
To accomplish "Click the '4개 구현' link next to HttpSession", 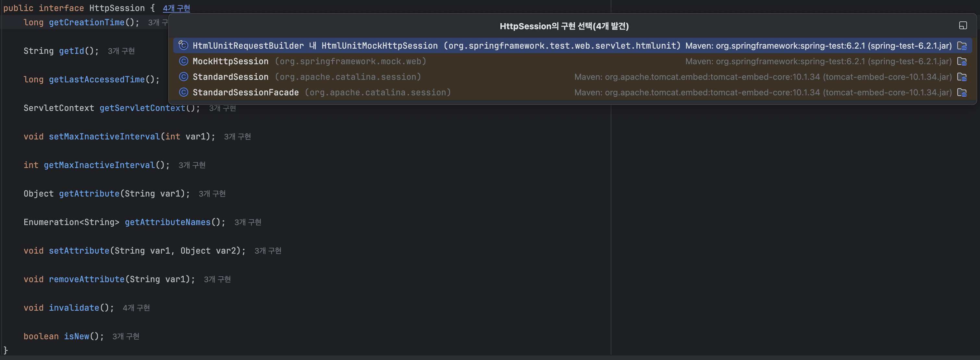I will 177,8.
